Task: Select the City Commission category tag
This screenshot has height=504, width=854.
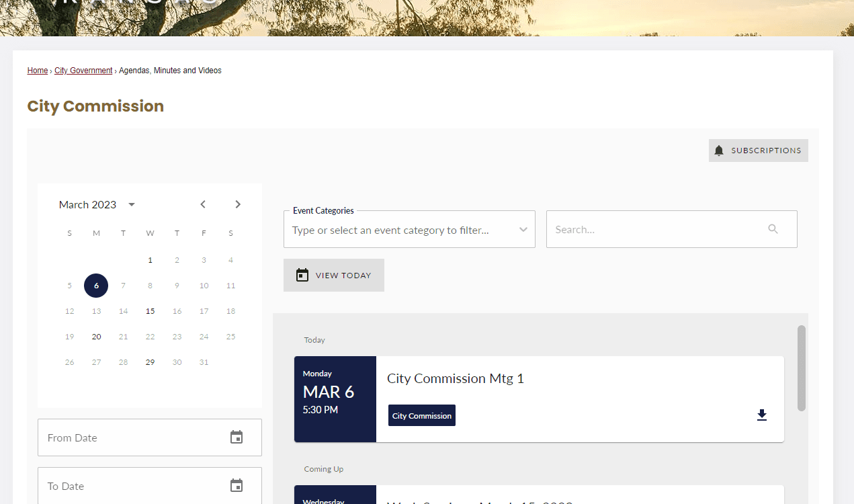Action: pos(421,415)
